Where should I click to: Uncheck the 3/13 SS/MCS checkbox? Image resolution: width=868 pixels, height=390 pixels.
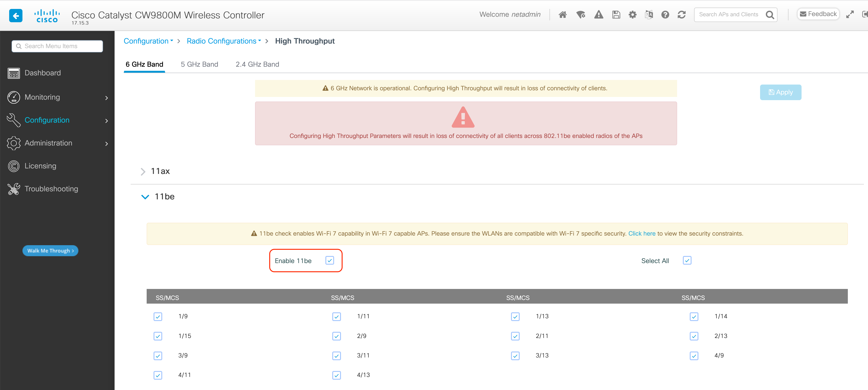click(x=515, y=356)
